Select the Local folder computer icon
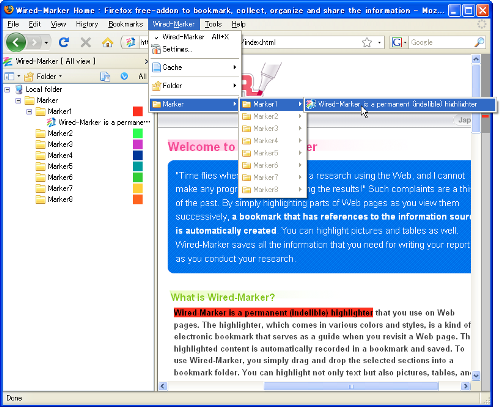The height and width of the screenshot is (407, 500). tap(19, 89)
